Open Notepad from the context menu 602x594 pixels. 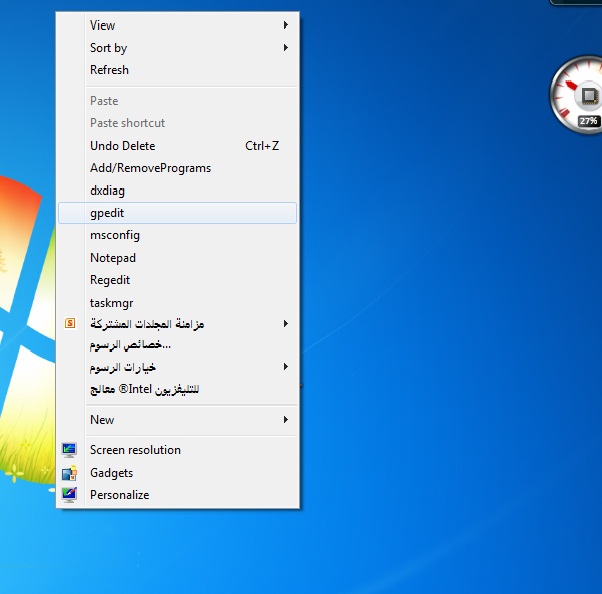(177, 258)
